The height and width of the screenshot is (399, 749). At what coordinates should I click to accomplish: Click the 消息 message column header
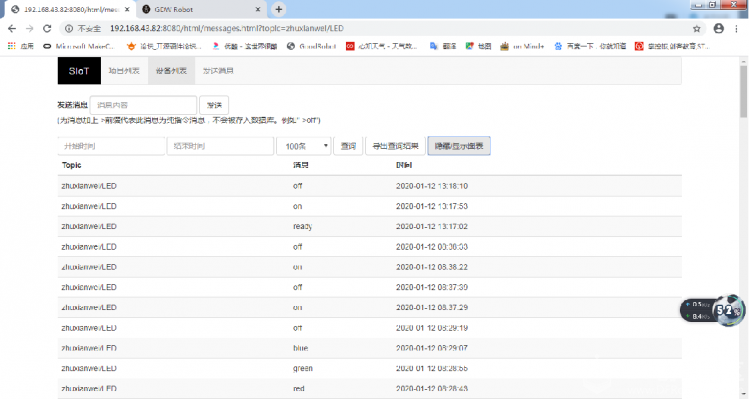(300, 165)
